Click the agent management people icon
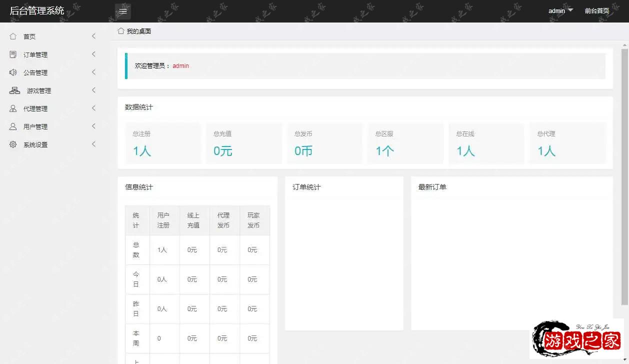This screenshot has height=364, width=629. tap(13, 108)
